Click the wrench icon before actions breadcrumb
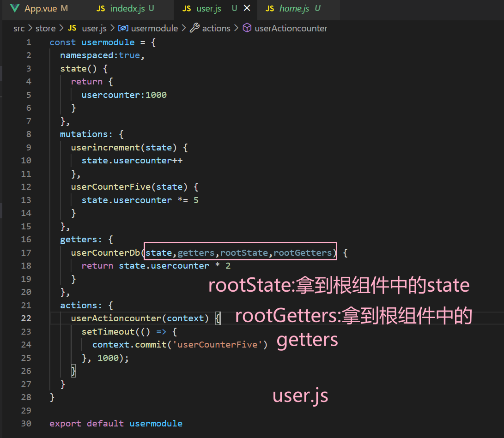 (x=194, y=28)
